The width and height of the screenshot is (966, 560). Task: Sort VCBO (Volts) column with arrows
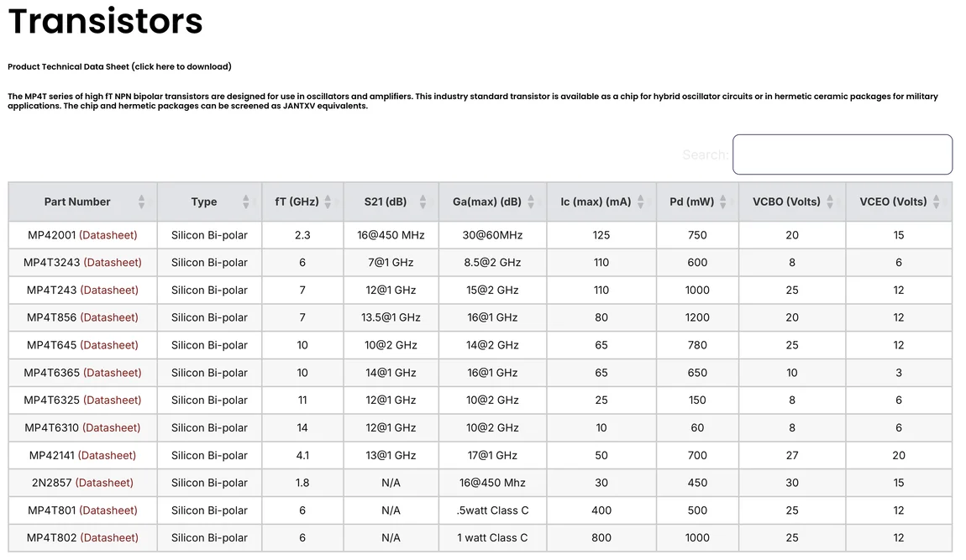click(830, 202)
